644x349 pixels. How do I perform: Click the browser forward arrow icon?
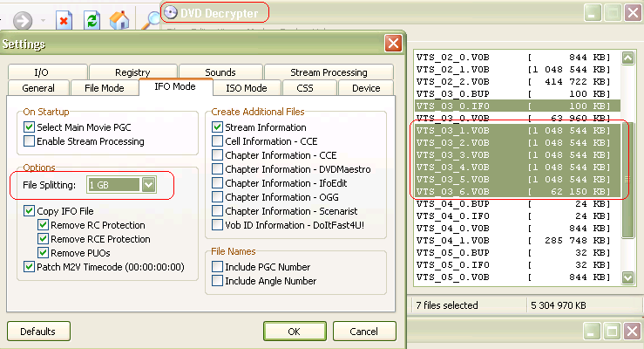[22, 20]
